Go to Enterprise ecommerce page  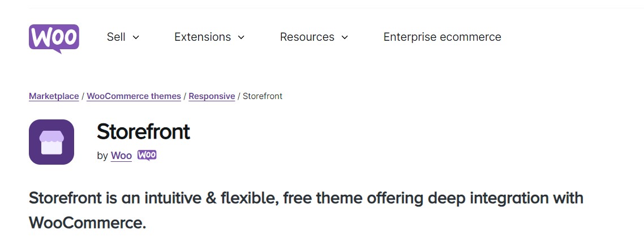click(x=442, y=37)
